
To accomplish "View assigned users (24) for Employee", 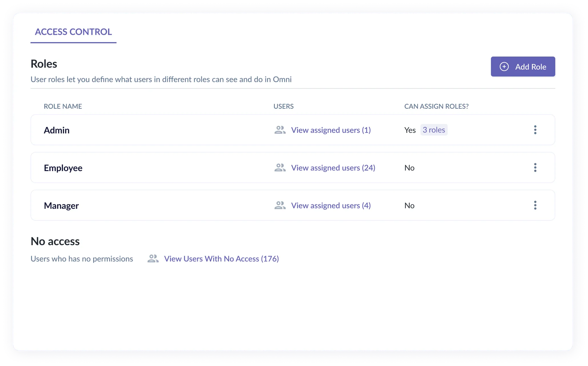I will pyautogui.click(x=333, y=168).
